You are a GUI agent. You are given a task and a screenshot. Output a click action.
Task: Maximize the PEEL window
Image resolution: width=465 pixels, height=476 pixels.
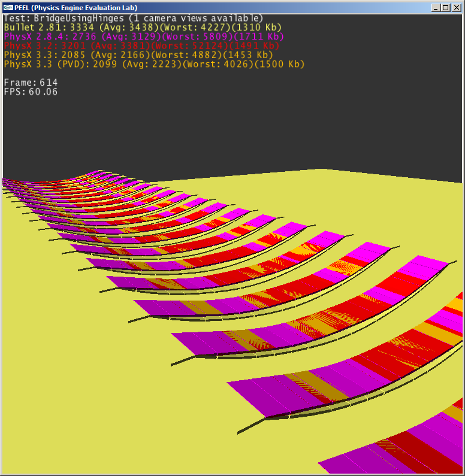446,8
